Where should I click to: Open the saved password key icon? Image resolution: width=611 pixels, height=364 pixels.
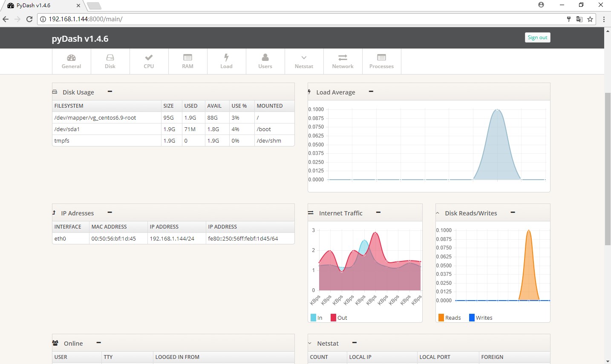569,19
